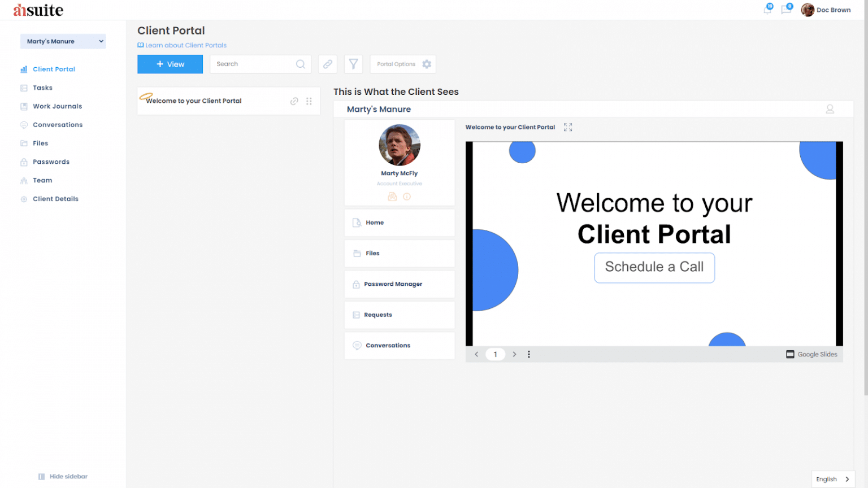Viewport: 868px width, 488px height.
Task: Click the notifications bell with 19 badge
Action: tap(767, 10)
